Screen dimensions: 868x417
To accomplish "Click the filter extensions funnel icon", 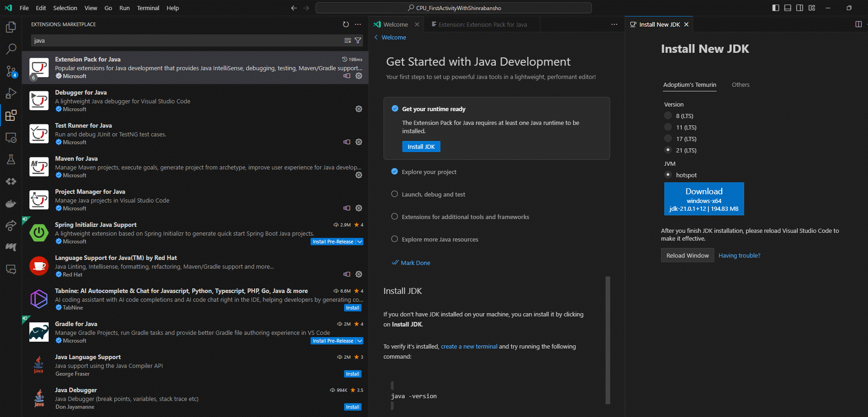I will (x=358, y=41).
